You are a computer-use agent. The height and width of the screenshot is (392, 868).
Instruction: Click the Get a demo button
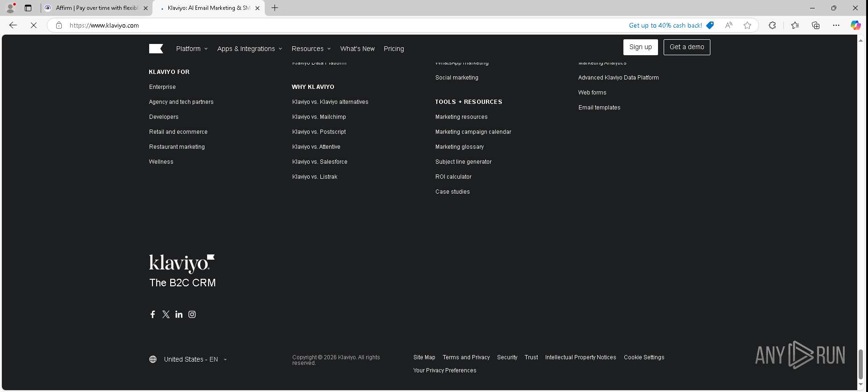pos(687,47)
